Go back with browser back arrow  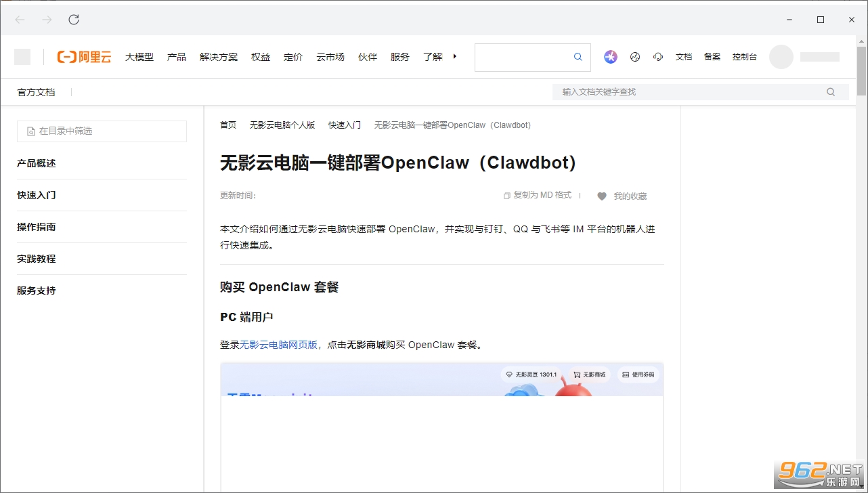pos(20,20)
